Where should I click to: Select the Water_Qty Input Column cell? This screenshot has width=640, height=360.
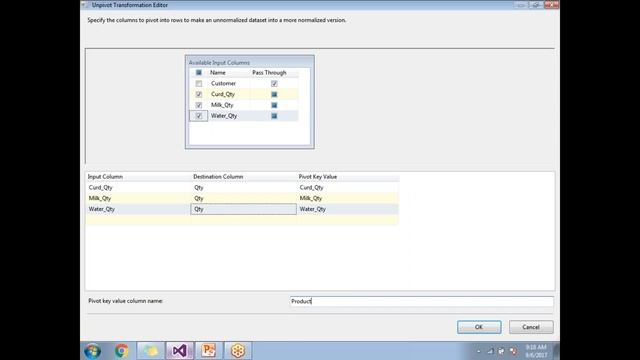tap(138, 209)
